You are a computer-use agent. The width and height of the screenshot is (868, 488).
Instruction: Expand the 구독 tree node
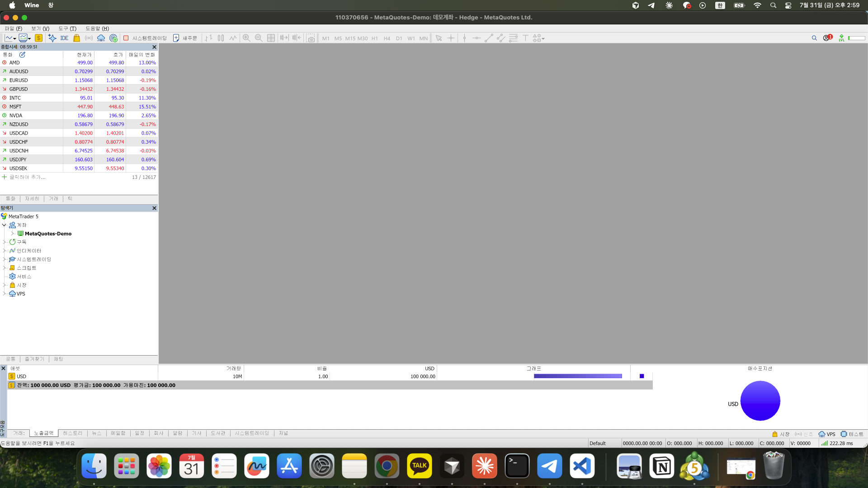tap(4, 242)
